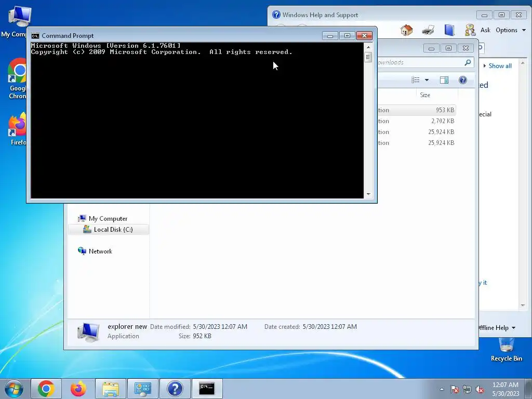532x399 pixels.
Task: Click the Date modified value in details pane
Action: 220,327
